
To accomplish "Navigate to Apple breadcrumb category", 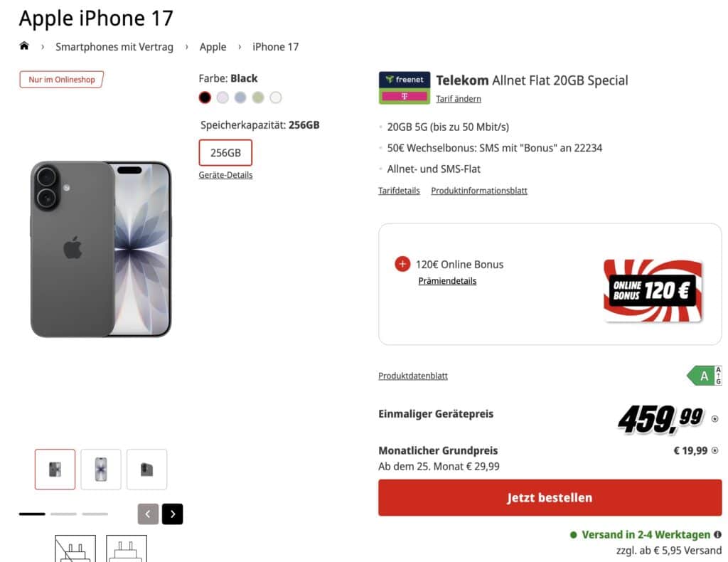I will pyautogui.click(x=213, y=47).
